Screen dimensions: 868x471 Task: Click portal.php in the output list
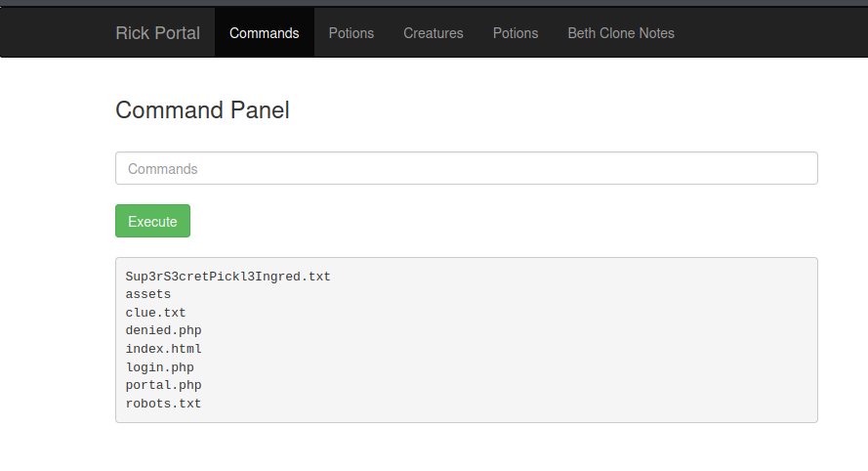pyautogui.click(x=163, y=385)
